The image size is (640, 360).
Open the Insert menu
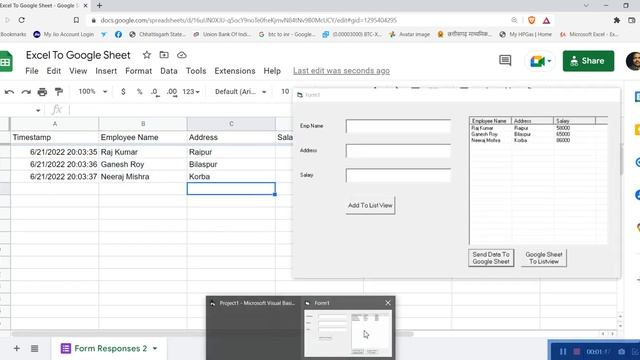106,71
